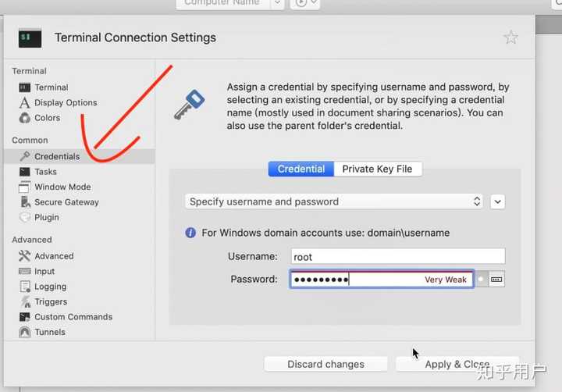Go to Secure Gateway settings
The height and width of the screenshot is (392, 562).
pos(66,202)
